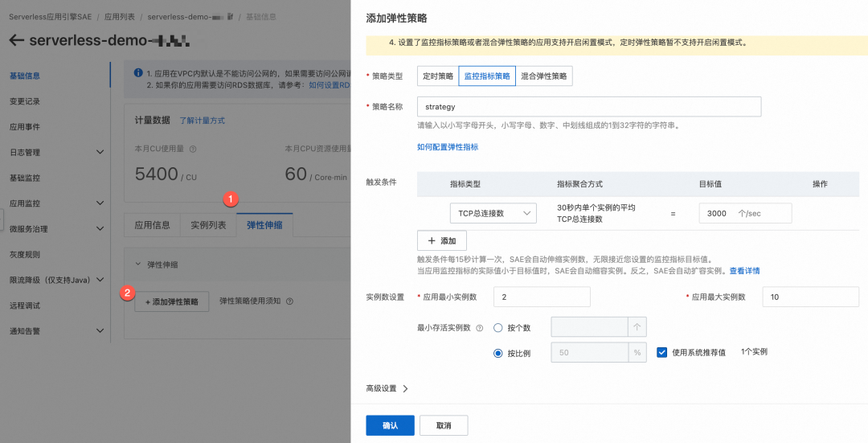The width and height of the screenshot is (868, 443).
Task: Click the 5400 CU usage value
Action: (157, 174)
